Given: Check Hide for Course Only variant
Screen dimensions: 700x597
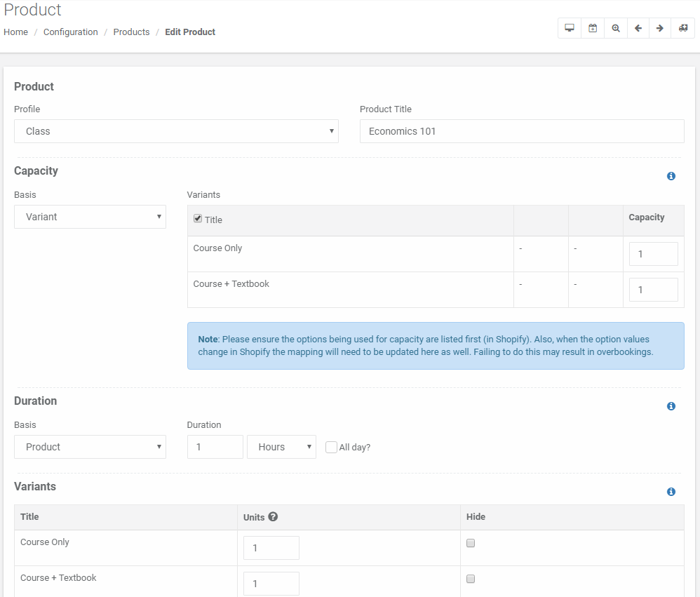Looking at the screenshot, I should pyautogui.click(x=471, y=543).
